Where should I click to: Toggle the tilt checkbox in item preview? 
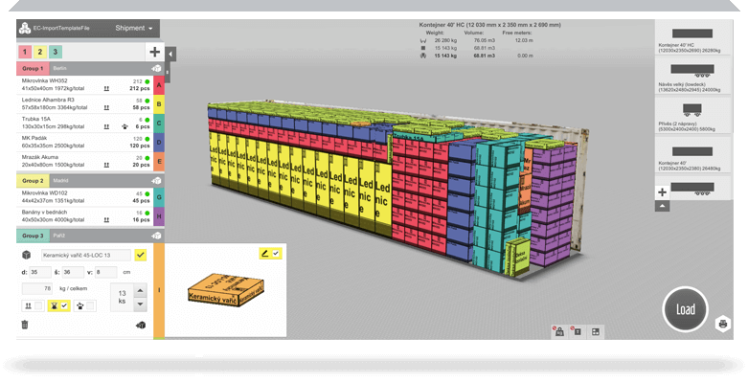pyautogui.click(x=276, y=254)
